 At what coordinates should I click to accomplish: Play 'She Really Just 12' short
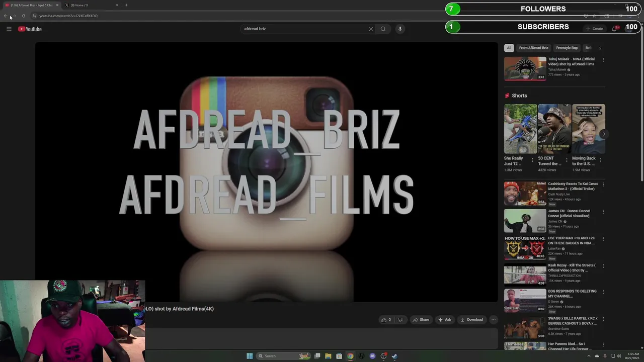coord(520,129)
